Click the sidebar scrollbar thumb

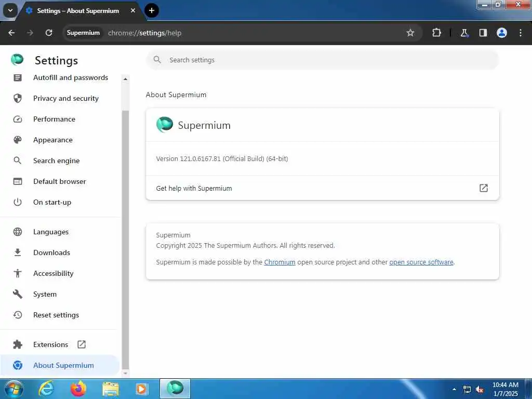pos(125,239)
